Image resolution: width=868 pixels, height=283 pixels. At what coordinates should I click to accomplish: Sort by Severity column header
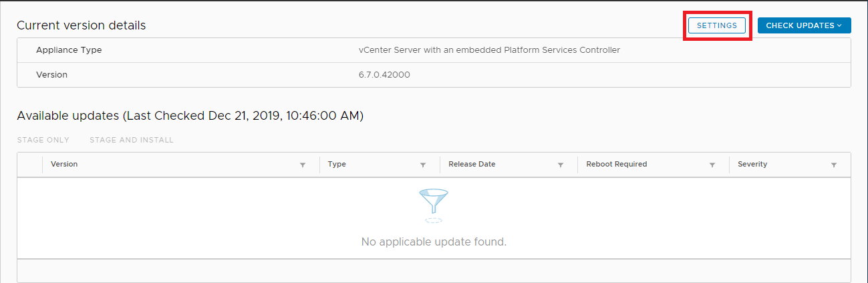tap(752, 164)
